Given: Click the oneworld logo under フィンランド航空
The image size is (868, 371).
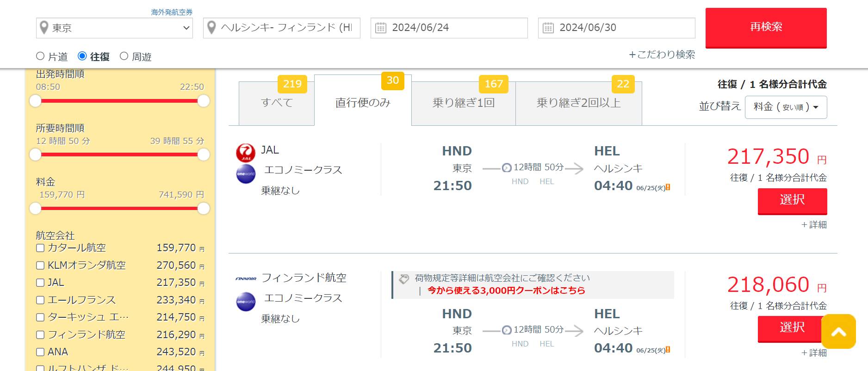Looking at the screenshot, I should (x=246, y=302).
